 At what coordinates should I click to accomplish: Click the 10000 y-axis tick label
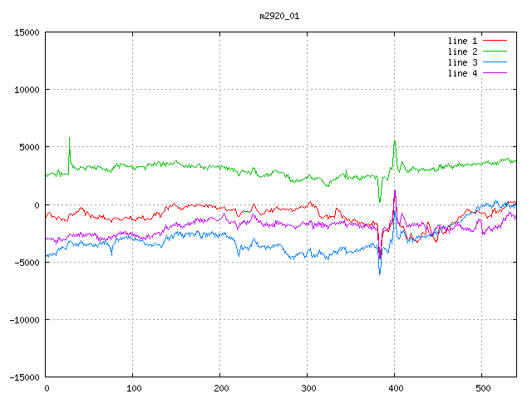[x=27, y=90]
